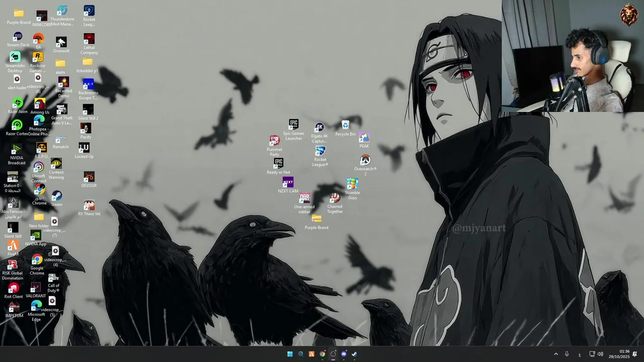Image resolution: width=644 pixels, height=362 pixels.
Task: Select the Grand Theft Auto V shortcut
Action: coord(61,115)
